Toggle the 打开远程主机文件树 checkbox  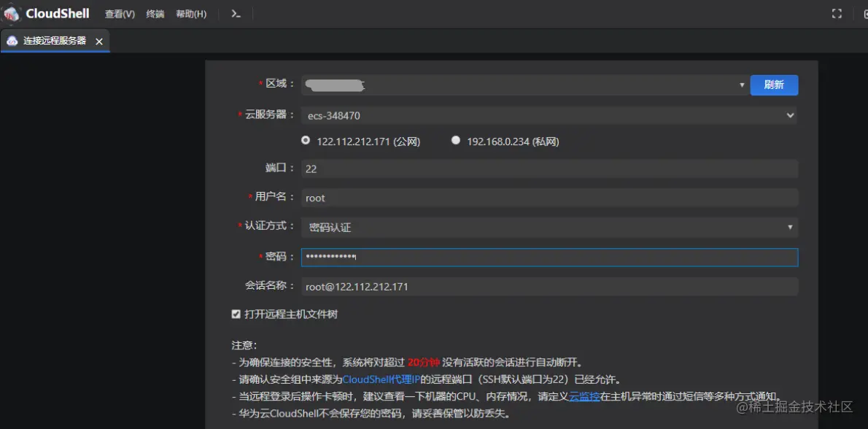pyautogui.click(x=236, y=314)
